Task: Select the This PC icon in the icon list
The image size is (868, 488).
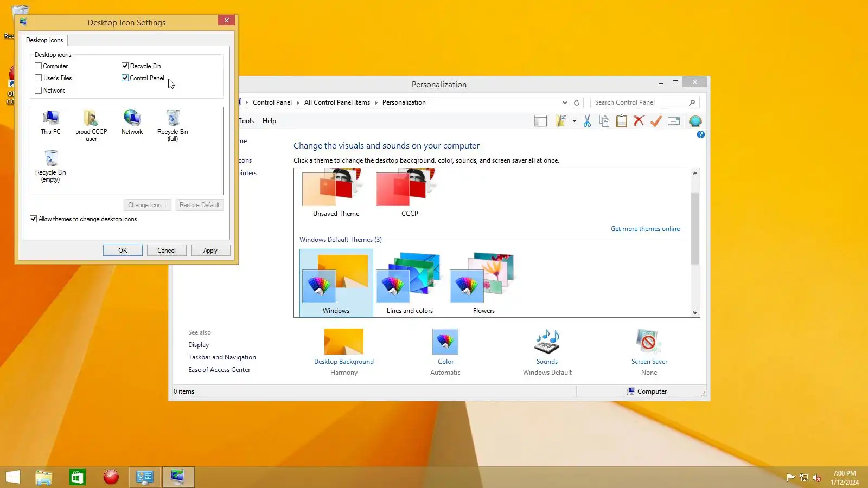Action: [50, 122]
